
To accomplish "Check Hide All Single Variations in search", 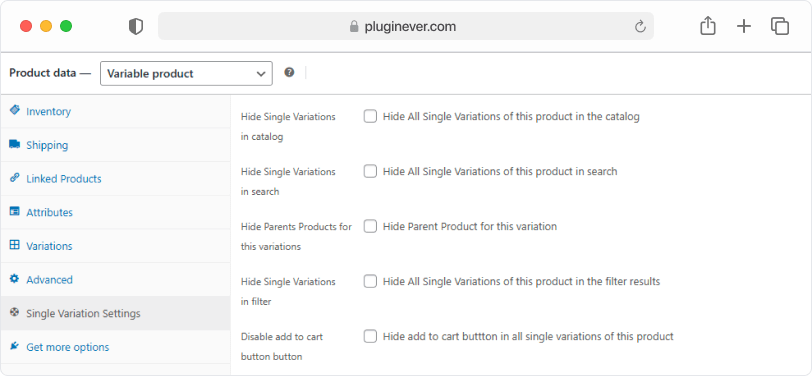I will pos(370,171).
